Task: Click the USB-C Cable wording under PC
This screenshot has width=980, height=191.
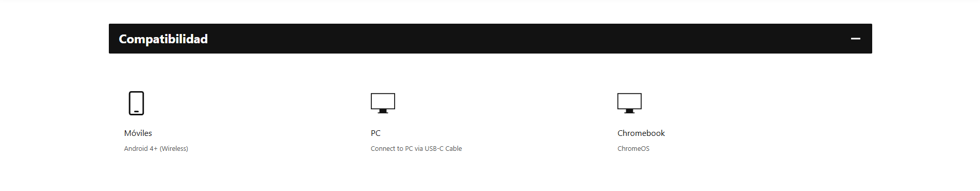Action: [x=443, y=148]
